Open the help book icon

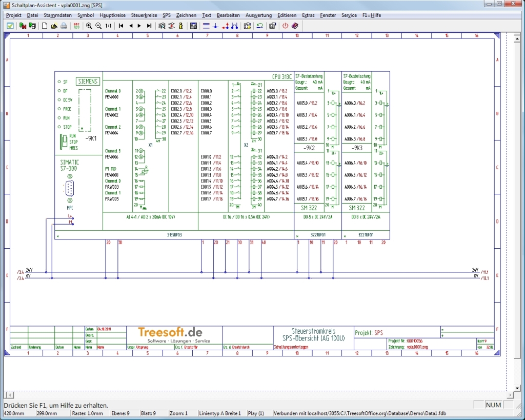pos(295,25)
